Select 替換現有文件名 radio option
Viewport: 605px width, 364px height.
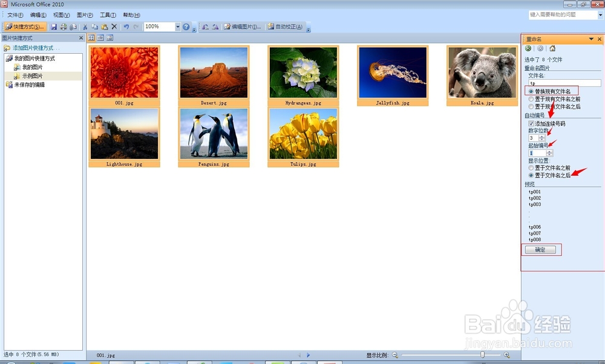click(x=531, y=91)
